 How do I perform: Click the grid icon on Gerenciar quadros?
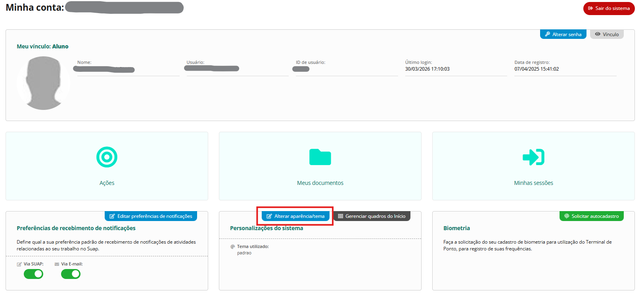(x=340, y=216)
